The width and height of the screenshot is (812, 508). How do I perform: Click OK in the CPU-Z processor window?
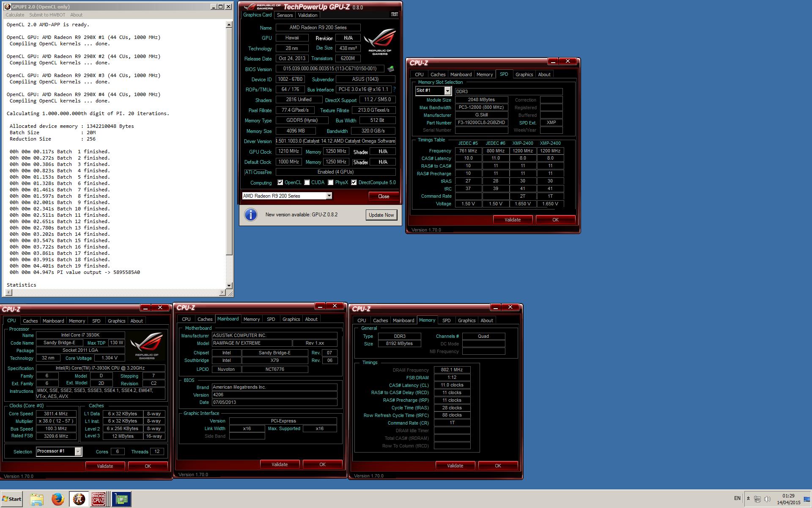(148, 466)
